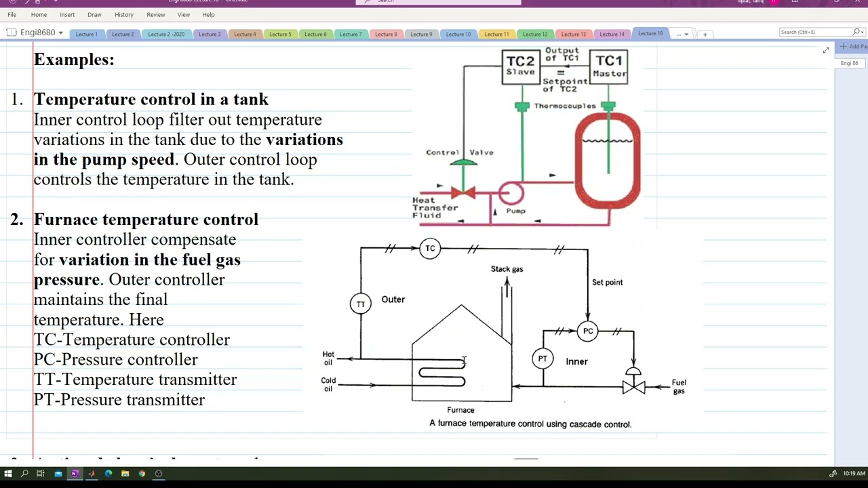
Task: Switch to the Lecture 5 section tab
Action: (x=280, y=34)
